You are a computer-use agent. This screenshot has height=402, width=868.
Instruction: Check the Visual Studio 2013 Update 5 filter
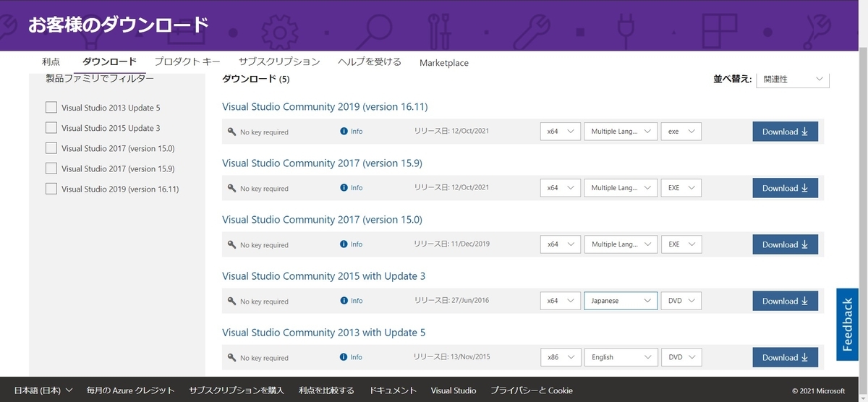51,107
